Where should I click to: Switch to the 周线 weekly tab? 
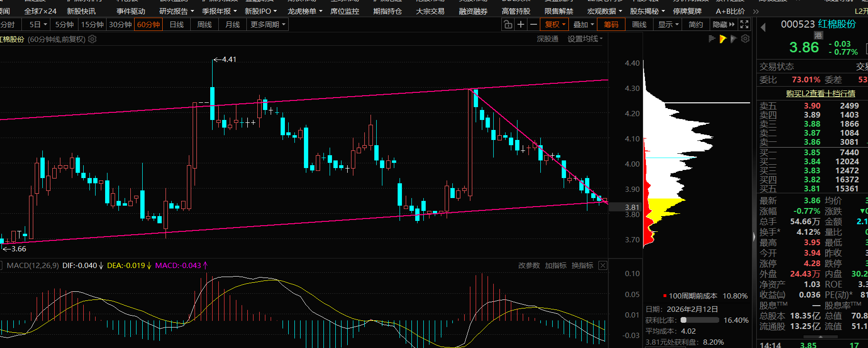[205, 24]
